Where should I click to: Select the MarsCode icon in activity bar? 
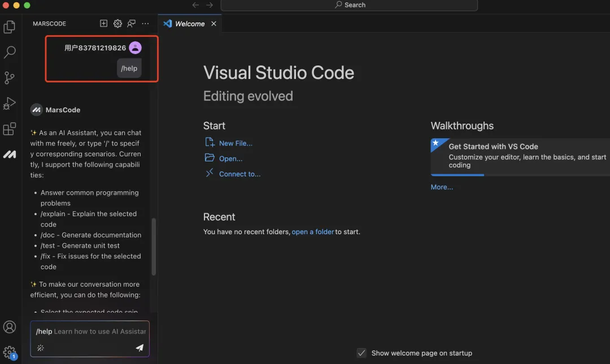(x=10, y=155)
